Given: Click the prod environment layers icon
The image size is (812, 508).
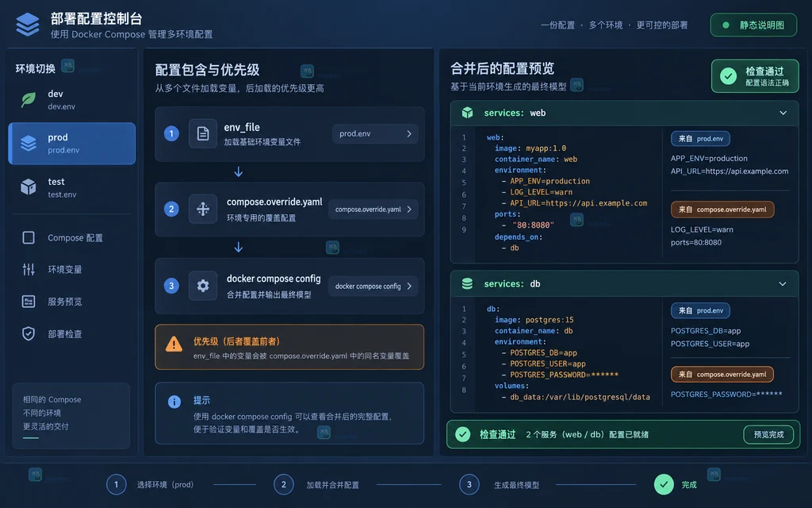Looking at the screenshot, I should pos(29,143).
